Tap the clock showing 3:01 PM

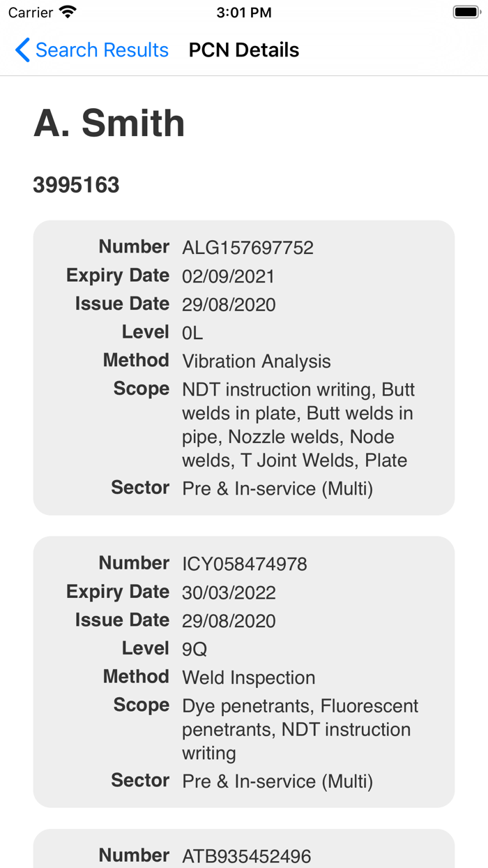243,12
